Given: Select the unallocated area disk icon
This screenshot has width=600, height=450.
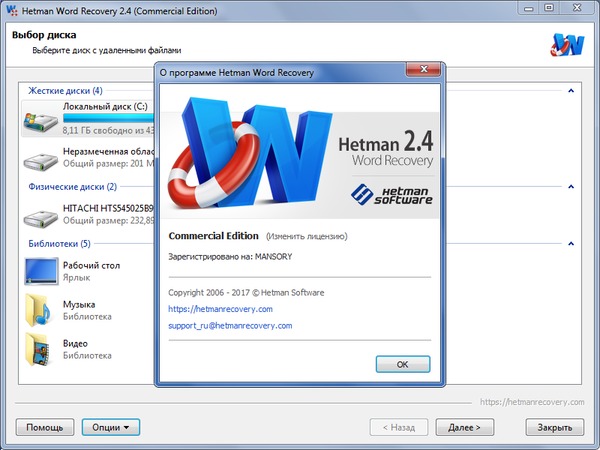Looking at the screenshot, I should (40, 160).
